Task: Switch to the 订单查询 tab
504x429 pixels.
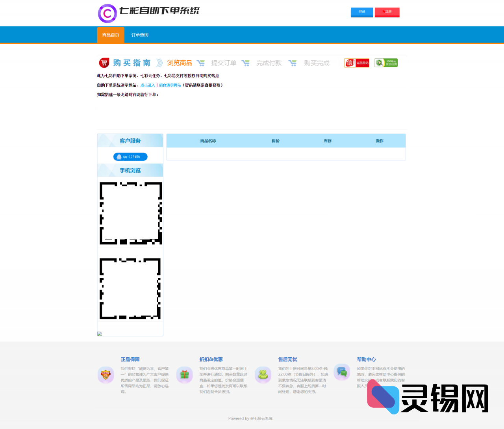Action: (140, 35)
